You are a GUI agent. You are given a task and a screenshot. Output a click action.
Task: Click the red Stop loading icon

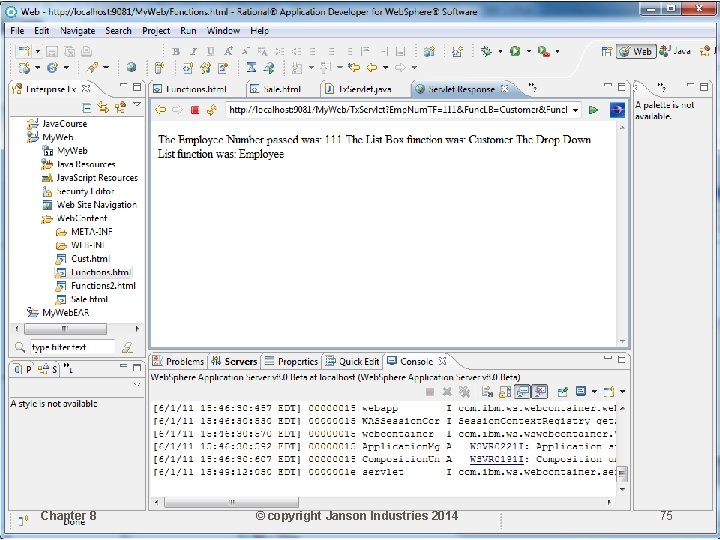click(195, 110)
